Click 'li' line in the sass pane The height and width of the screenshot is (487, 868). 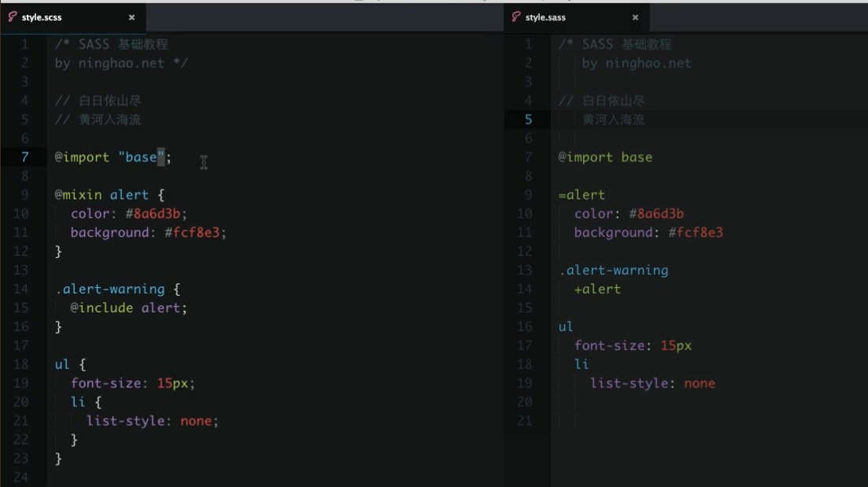[582, 364]
